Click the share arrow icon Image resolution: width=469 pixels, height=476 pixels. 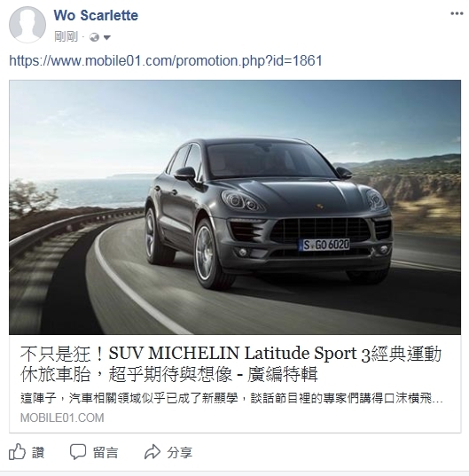[152, 452]
